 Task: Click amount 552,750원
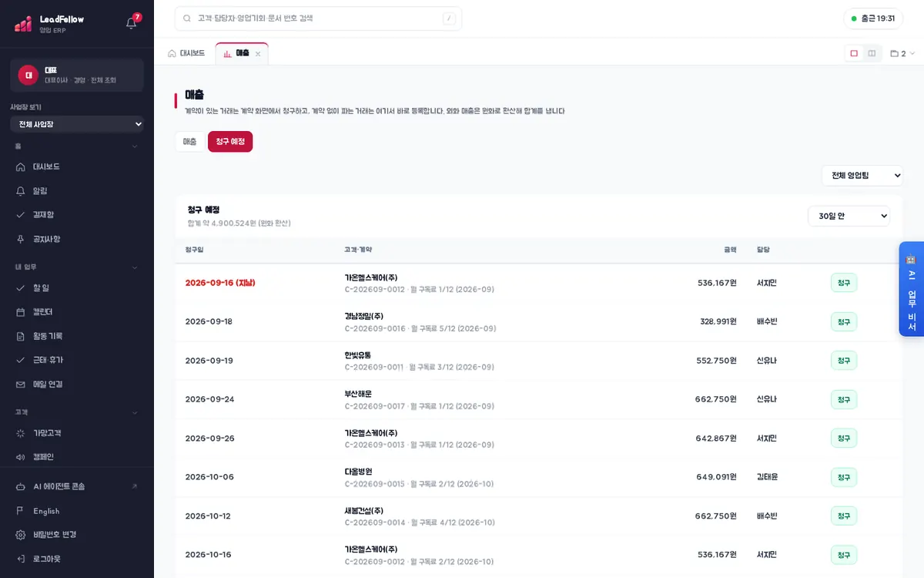(717, 361)
